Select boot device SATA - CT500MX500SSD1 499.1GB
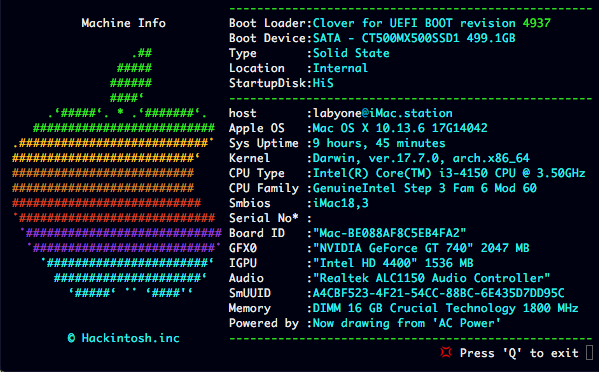The width and height of the screenshot is (599, 372). pos(414,38)
